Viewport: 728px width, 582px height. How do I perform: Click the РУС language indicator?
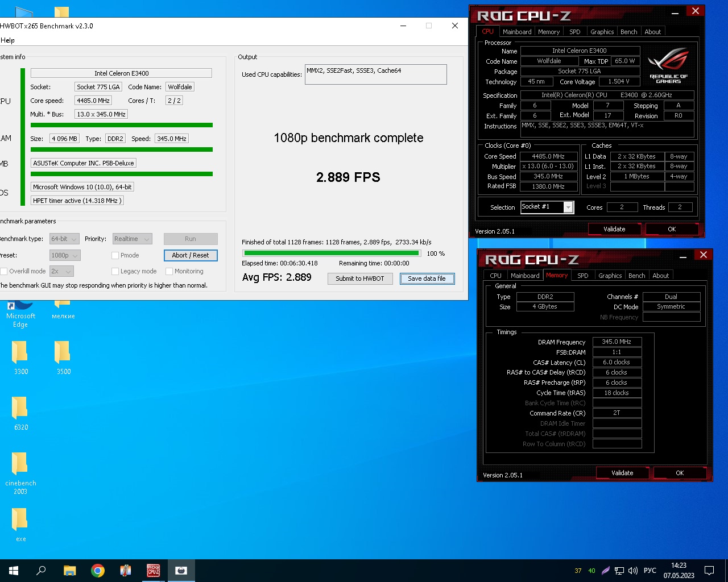point(650,571)
